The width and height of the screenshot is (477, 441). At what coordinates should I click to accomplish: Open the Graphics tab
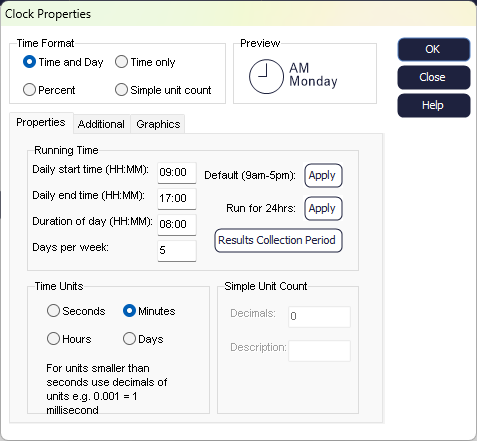(158, 124)
